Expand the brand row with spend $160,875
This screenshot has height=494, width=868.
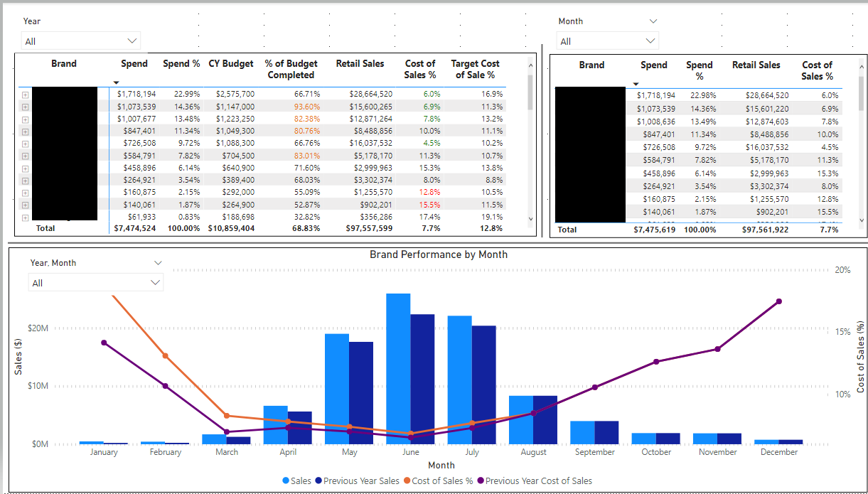click(x=25, y=193)
